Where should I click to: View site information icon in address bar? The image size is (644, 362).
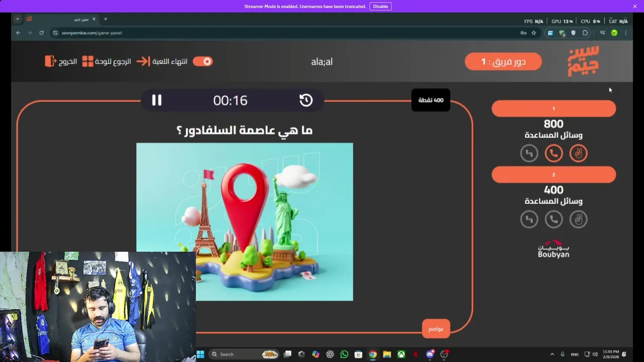[x=55, y=33]
